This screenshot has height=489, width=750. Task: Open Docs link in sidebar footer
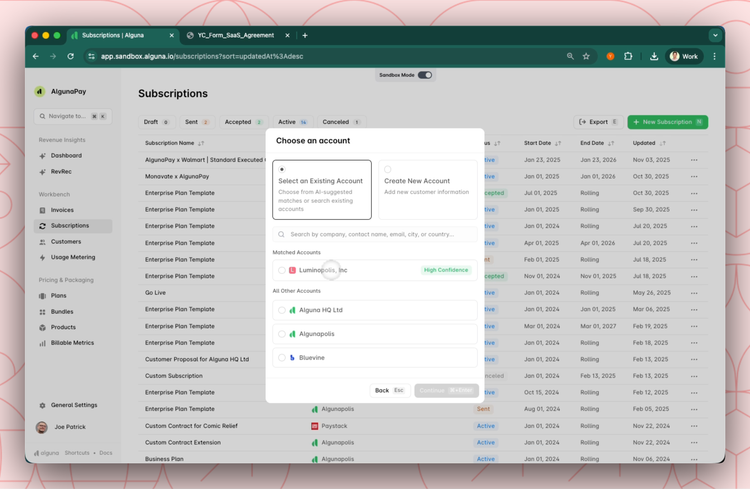[106, 453]
